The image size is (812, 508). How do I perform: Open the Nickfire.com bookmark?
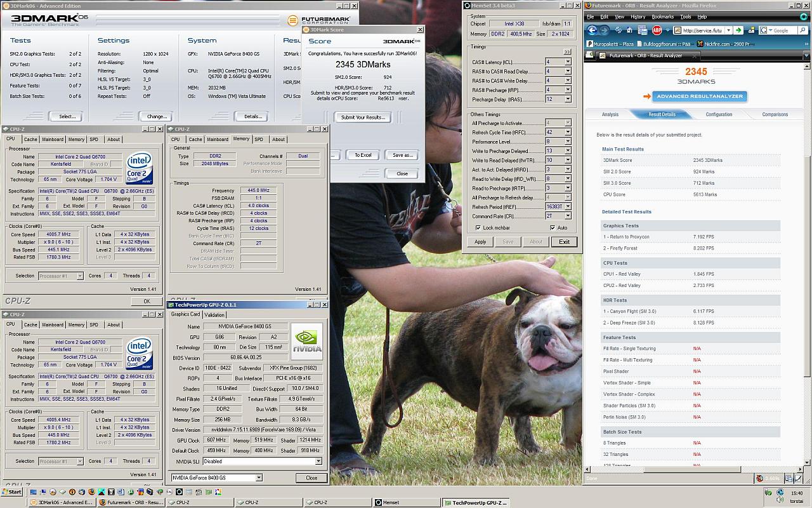726,44
